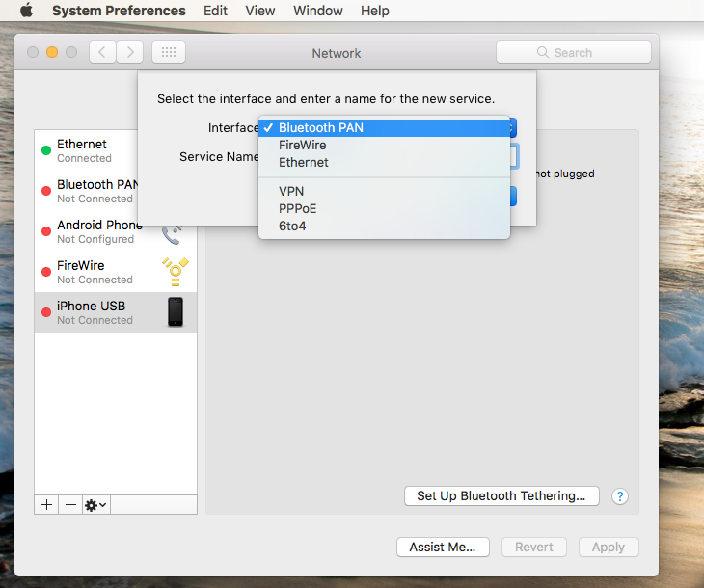704x588 pixels.
Task: Add a new service with plus button
Action: pyautogui.click(x=46, y=505)
